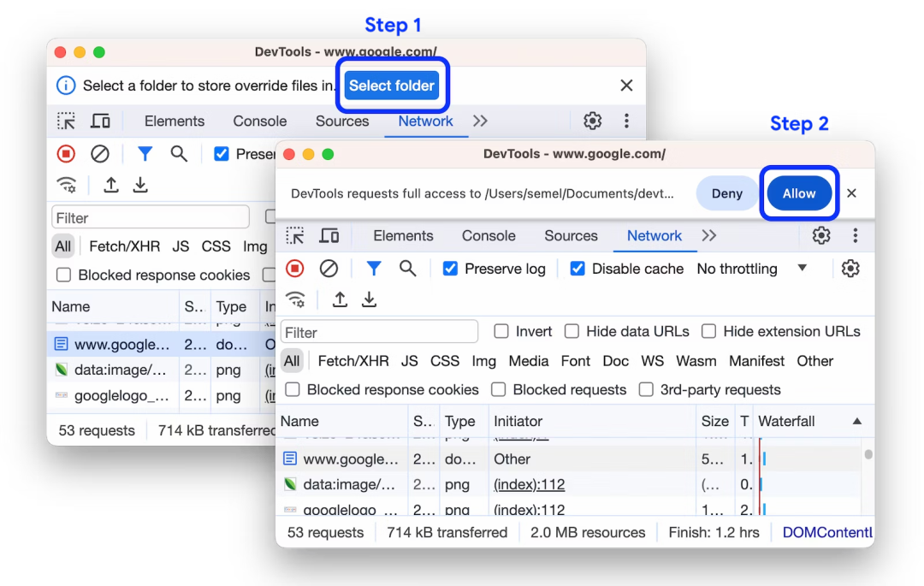
Task: Click inspect element icon in front window
Action: coord(294,235)
